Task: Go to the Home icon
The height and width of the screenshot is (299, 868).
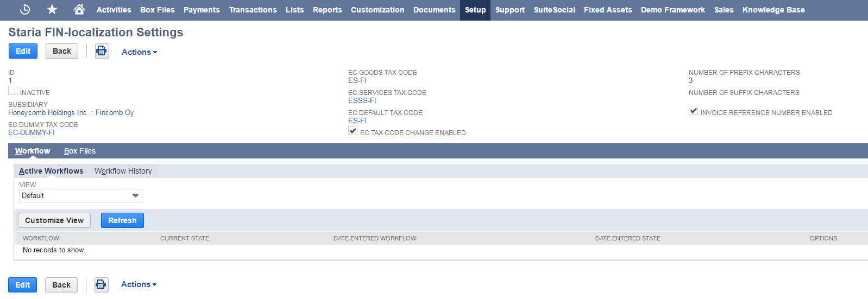Action: click(79, 9)
